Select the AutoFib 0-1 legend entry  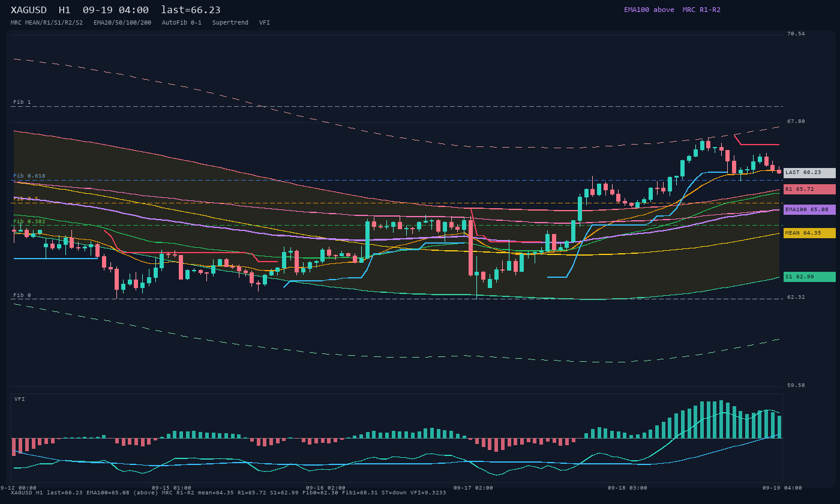tap(182, 23)
